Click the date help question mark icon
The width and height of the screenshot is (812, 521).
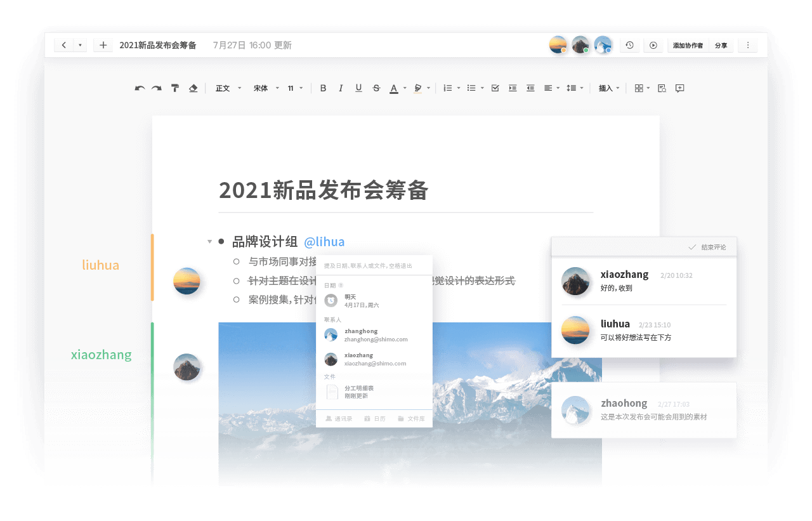coord(341,285)
